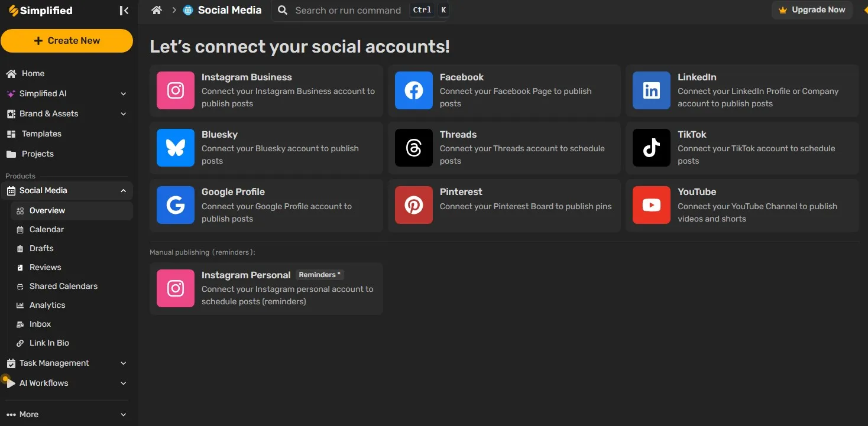This screenshot has height=426, width=868.
Task: Expand the More menu
Action: click(124, 414)
